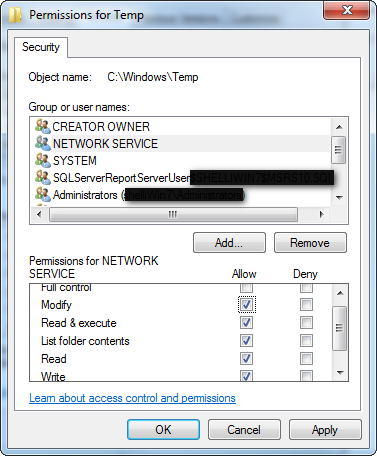377x456 pixels.
Task: Open the Security tab
Action: (41, 47)
